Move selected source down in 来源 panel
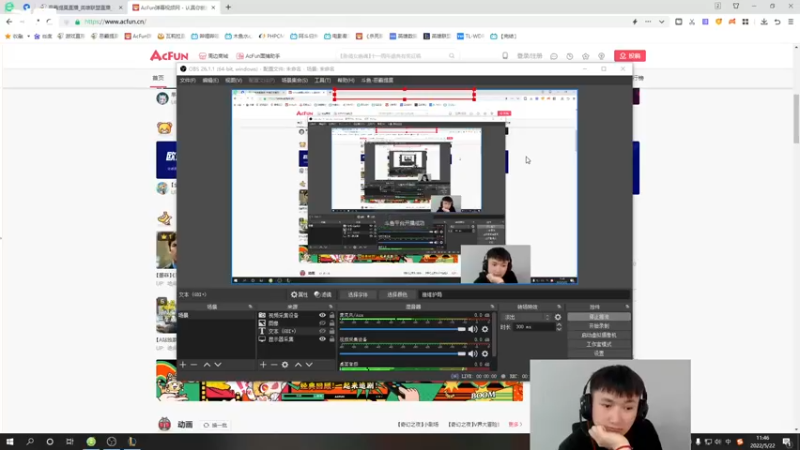The width and height of the screenshot is (800, 450). 309,365
